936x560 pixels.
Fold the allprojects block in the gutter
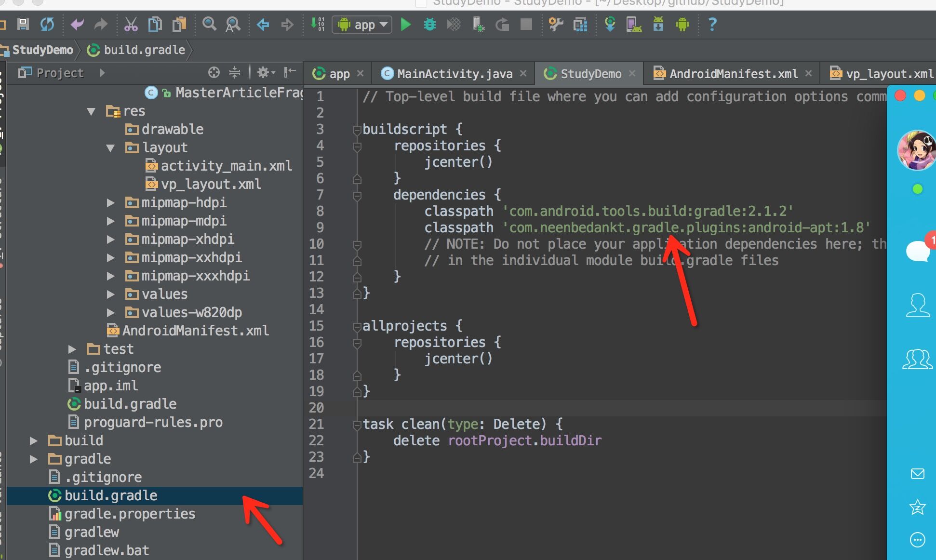click(x=357, y=327)
